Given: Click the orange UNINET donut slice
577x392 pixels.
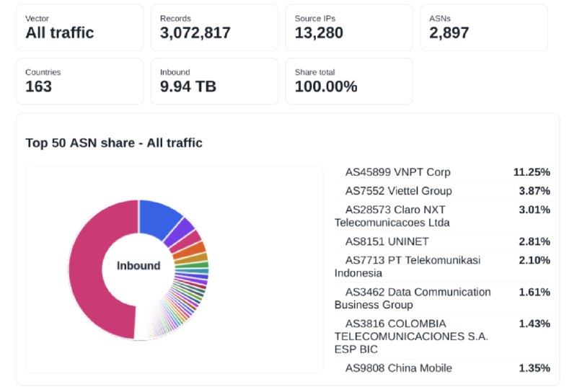Looking at the screenshot, I should [190, 250].
